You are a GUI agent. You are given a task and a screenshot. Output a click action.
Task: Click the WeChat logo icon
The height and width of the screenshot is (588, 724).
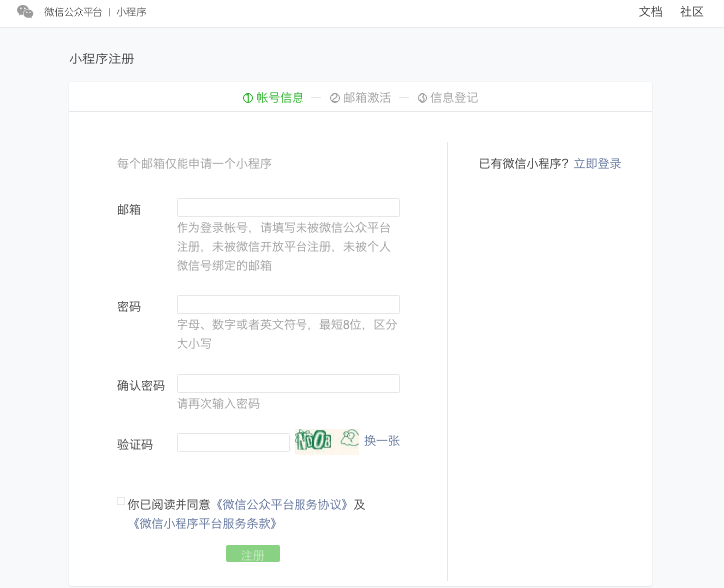(25, 12)
